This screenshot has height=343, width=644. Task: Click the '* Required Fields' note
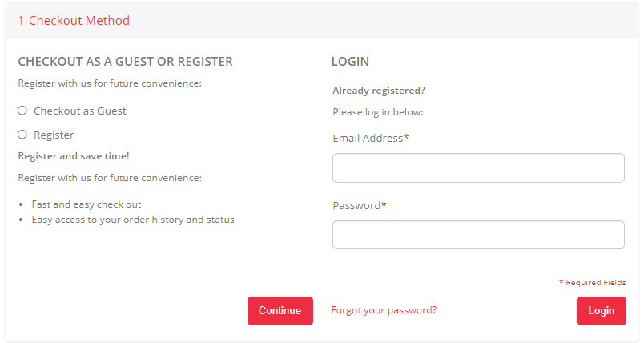coord(592,283)
